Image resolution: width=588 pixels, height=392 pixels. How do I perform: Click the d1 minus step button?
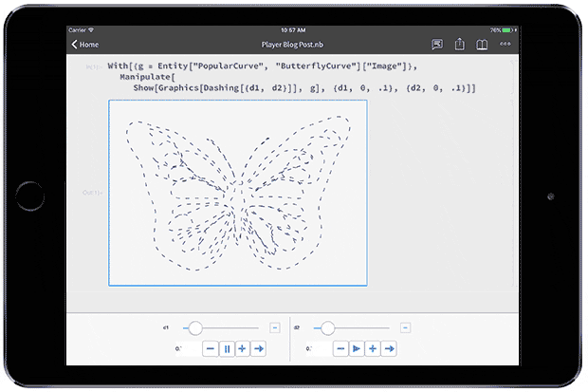[211, 348]
